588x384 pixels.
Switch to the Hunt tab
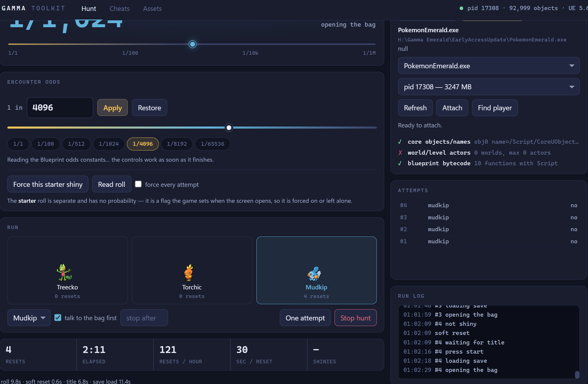89,9
